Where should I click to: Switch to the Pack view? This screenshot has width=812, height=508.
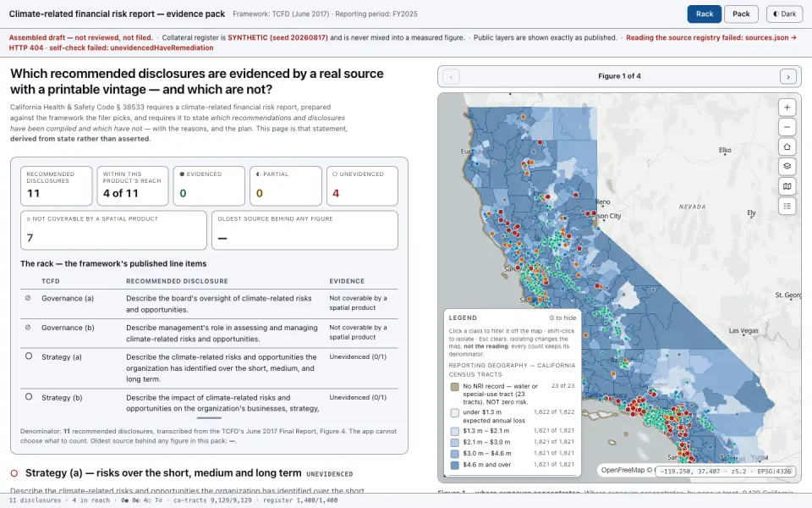pos(741,14)
